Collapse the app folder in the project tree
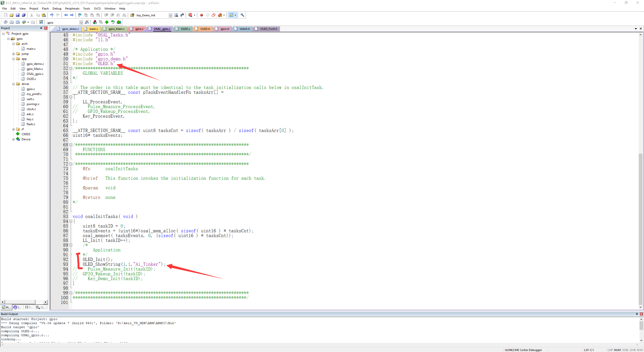 (x=14, y=59)
